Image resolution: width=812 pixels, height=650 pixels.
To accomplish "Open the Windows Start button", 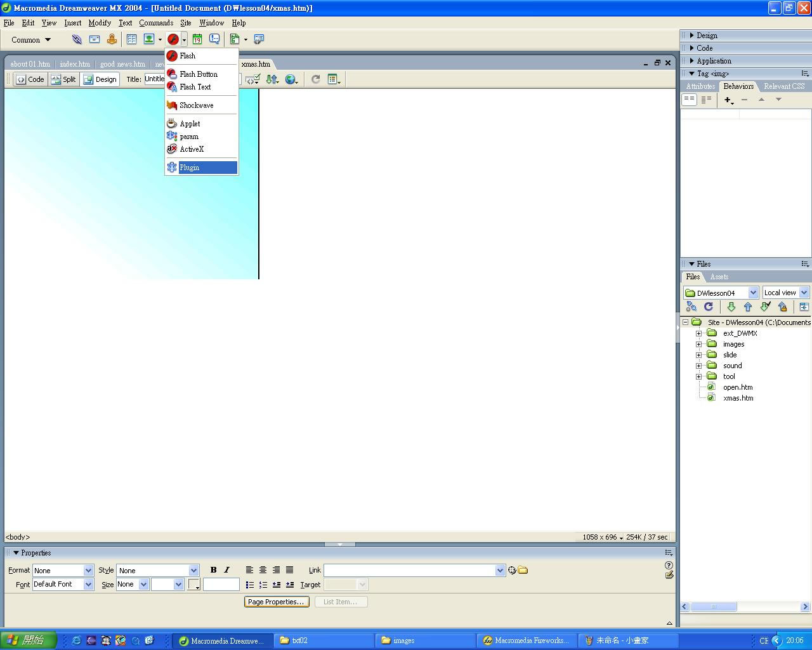I will point(29,640).
